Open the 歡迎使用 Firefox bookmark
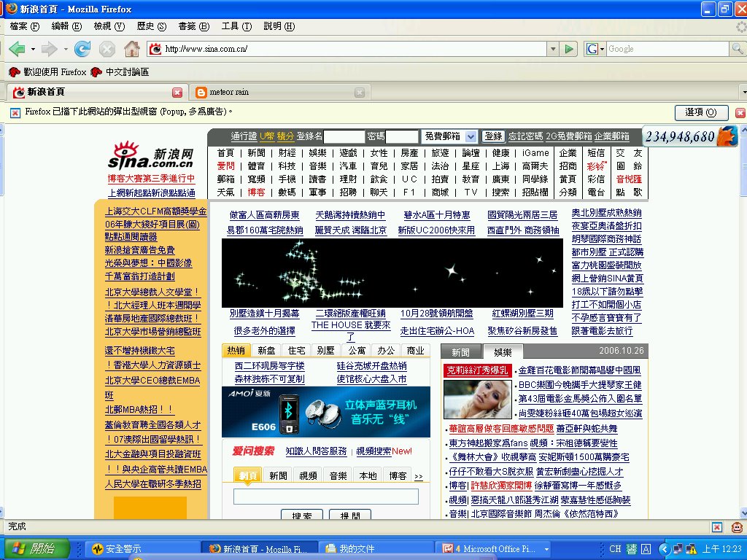 [47, 72]
